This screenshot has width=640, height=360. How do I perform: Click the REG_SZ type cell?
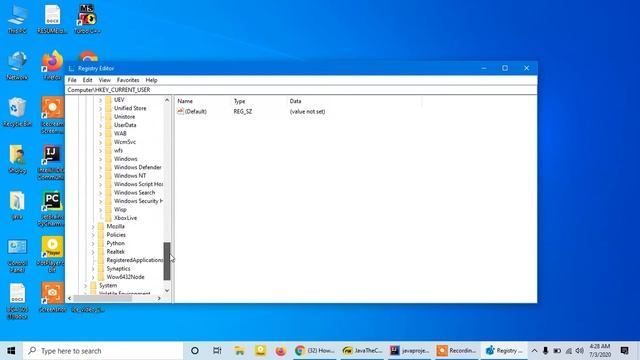click(x=243, y=111)
